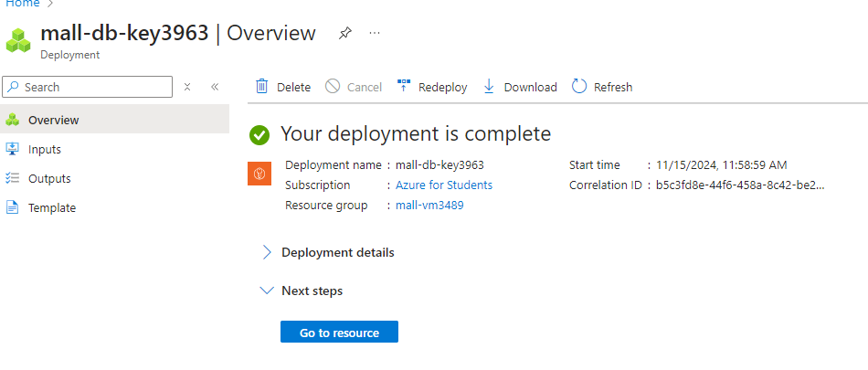Click the Redeploy toolbar label
The height and width of the screenshot is (370, 868).
443,87
